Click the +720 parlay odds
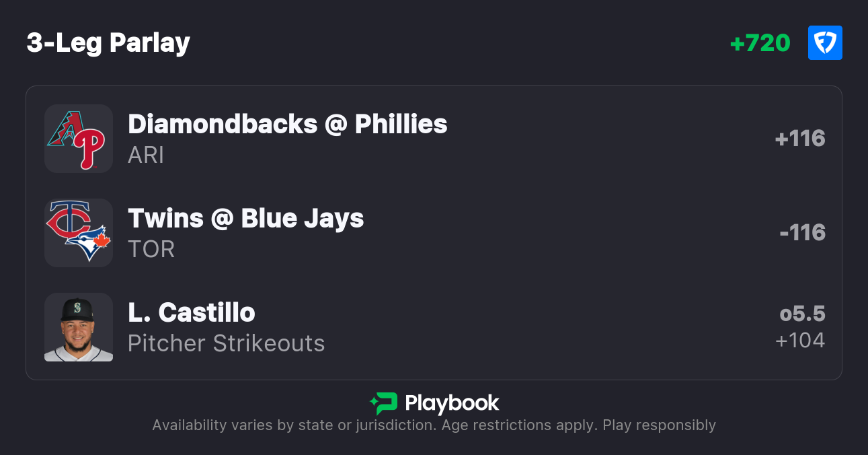The height and width of the screenshot is (455, 868). click(x=760, y=43)
